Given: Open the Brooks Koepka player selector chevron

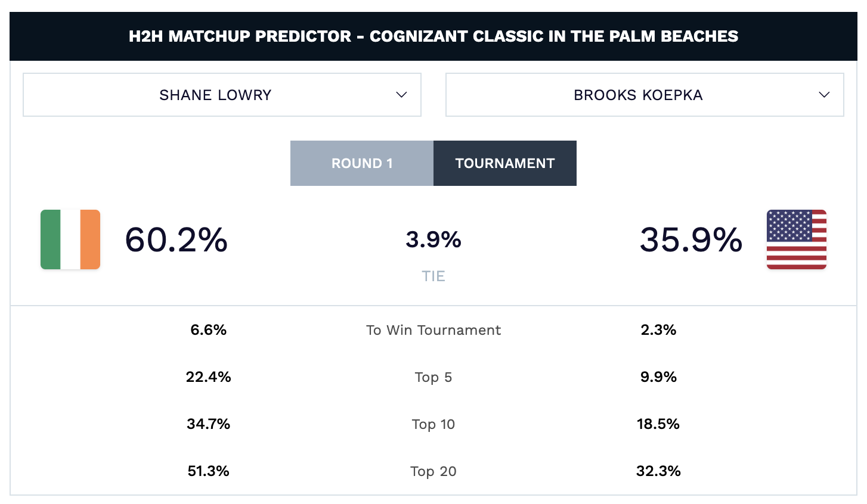Looking at the screenshot, I should coord(825,94).
